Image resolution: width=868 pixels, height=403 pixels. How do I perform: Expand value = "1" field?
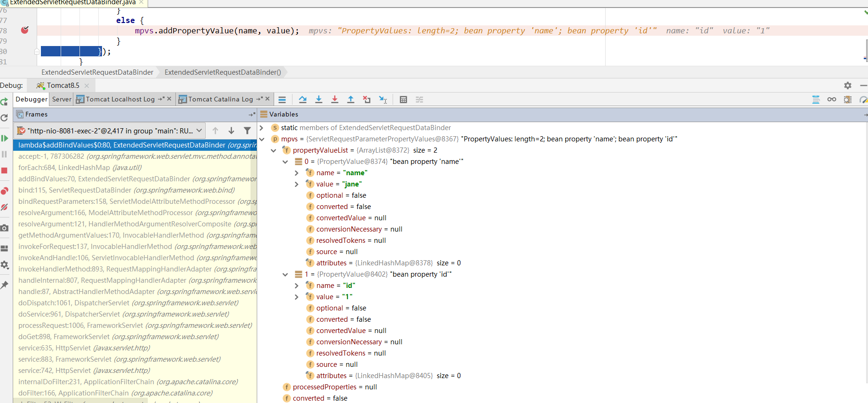pyautogui.click(x=296, y=297)
